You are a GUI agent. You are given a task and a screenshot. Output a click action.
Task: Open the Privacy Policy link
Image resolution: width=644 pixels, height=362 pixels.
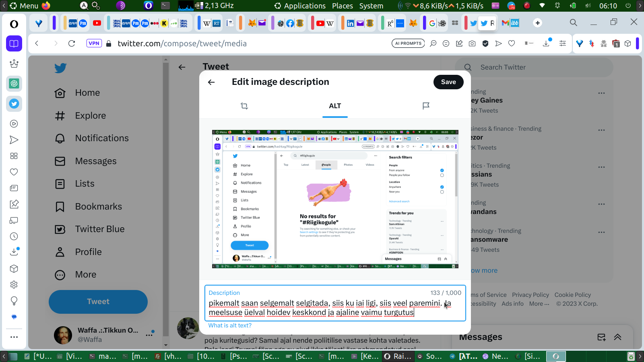[x=530, y=295]
